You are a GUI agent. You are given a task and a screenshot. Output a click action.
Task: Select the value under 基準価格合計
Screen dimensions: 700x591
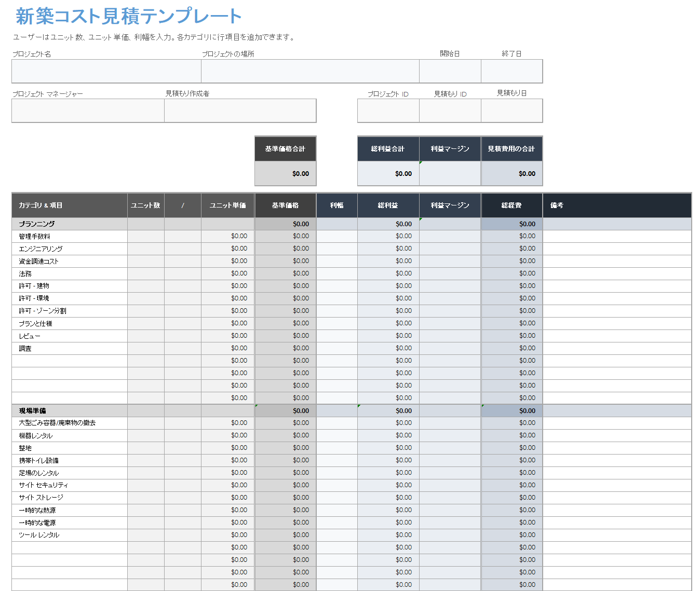coord(286,173)
